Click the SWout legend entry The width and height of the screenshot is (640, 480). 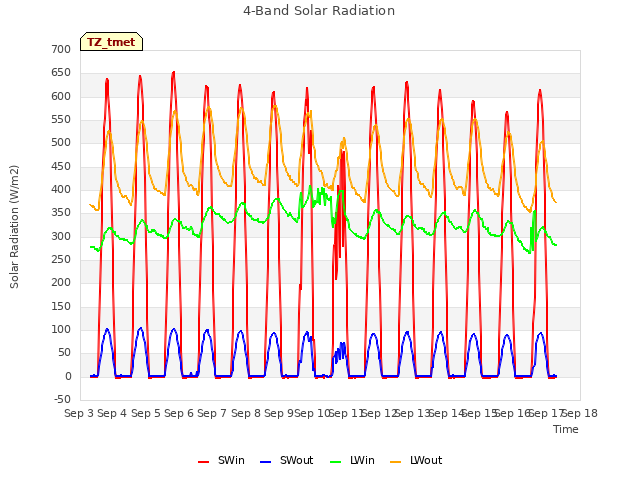tap(287, 460)
